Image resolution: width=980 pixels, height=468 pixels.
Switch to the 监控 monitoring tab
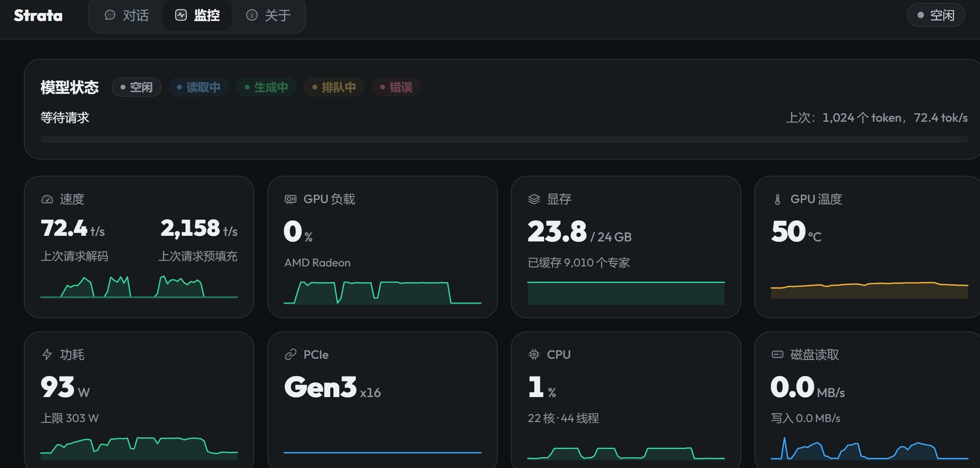(197, 15)
